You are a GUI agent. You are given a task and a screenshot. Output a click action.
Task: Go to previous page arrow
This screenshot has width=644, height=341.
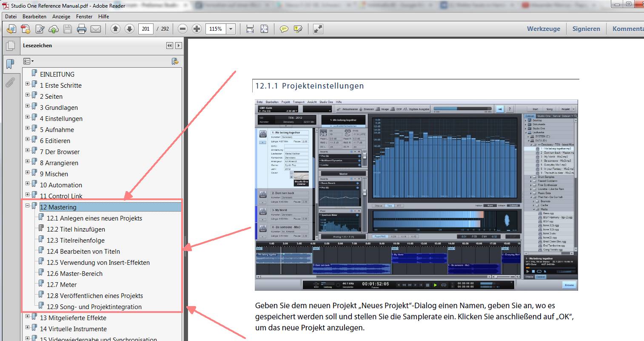tap(115, 29)
